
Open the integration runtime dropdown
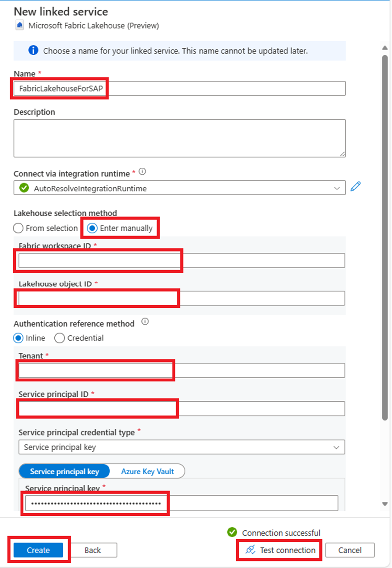point(179,188)
